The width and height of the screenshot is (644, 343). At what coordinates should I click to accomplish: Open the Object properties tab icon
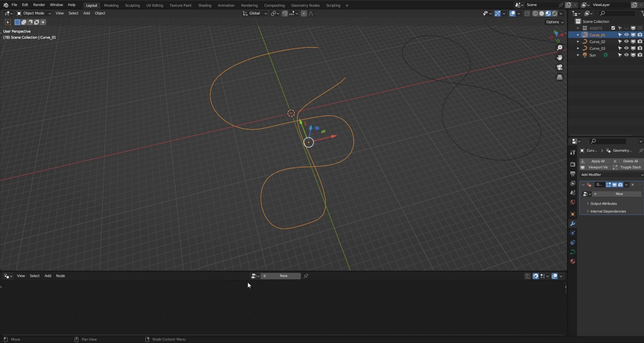573,214
